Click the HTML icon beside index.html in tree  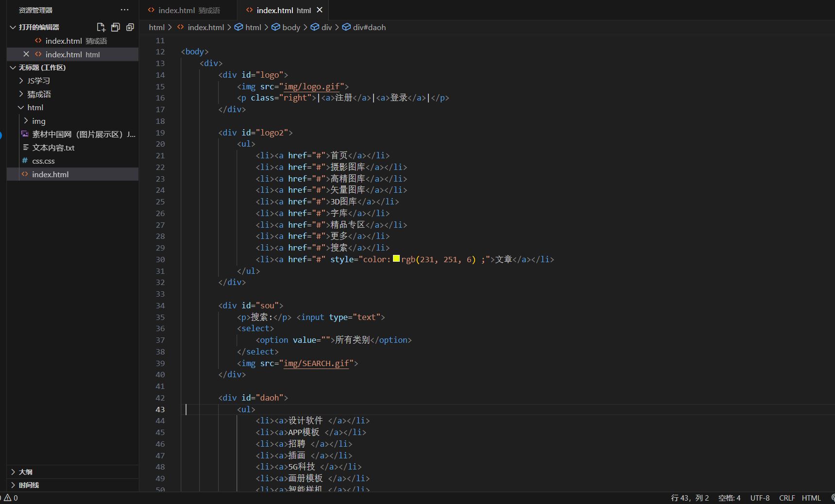point(25,174)
